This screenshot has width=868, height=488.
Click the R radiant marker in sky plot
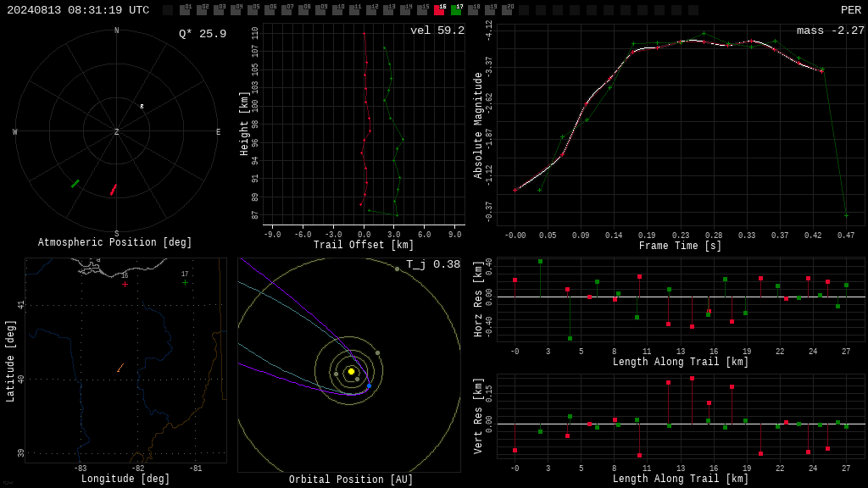142,106
